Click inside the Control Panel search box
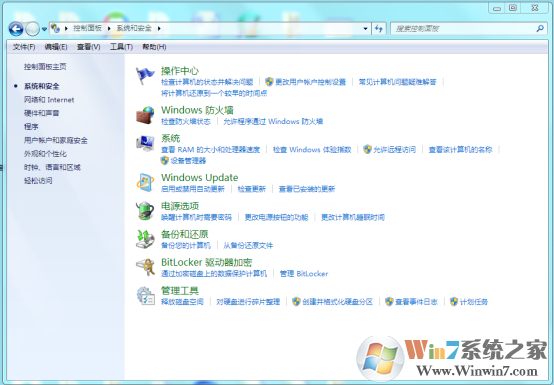This screenshot has height=385, width=554. (465, 29)
